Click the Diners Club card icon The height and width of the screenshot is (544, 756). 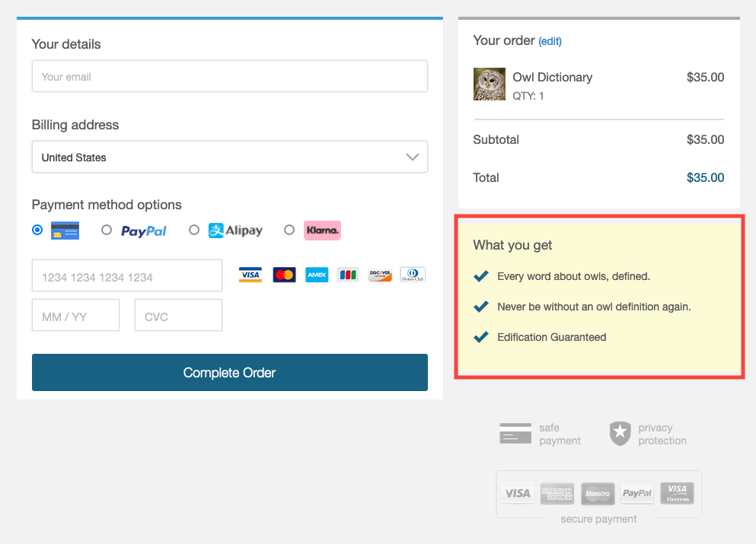pyautogui.click(x=413, y=275)
